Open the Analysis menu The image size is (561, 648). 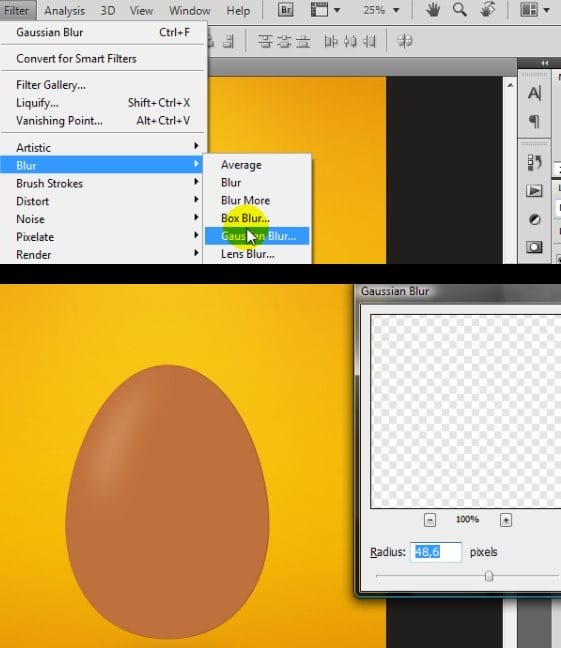coord(64,10)
